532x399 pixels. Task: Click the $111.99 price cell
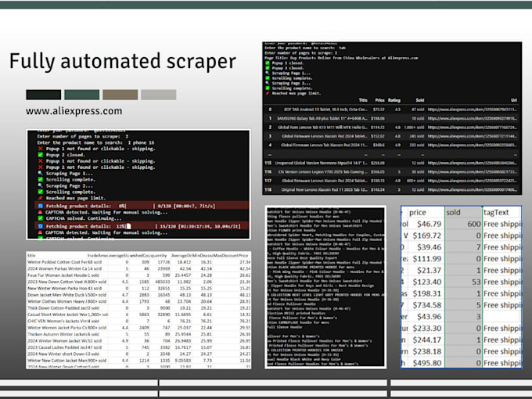[x=427, y=258]
